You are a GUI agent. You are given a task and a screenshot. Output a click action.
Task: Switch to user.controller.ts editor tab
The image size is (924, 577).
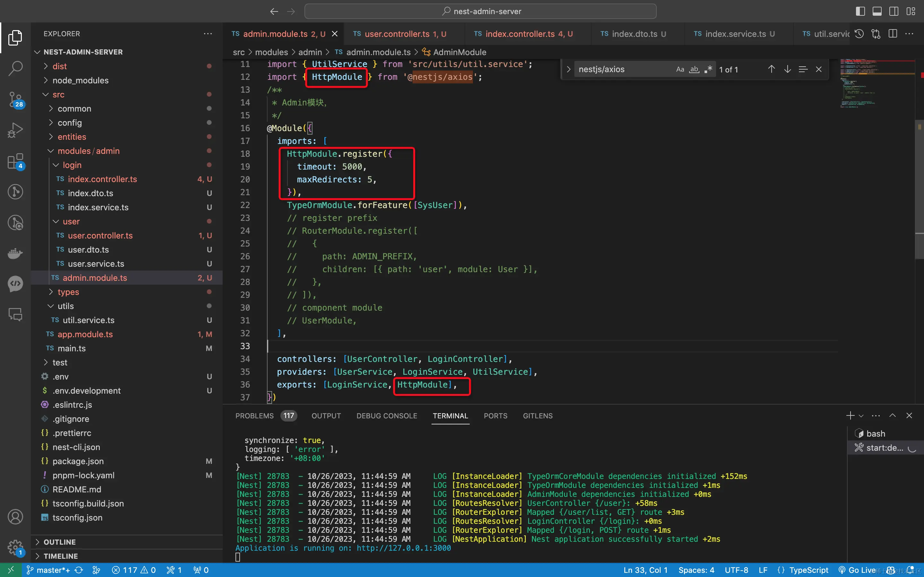pyautogui.click(x=397, y=34)
